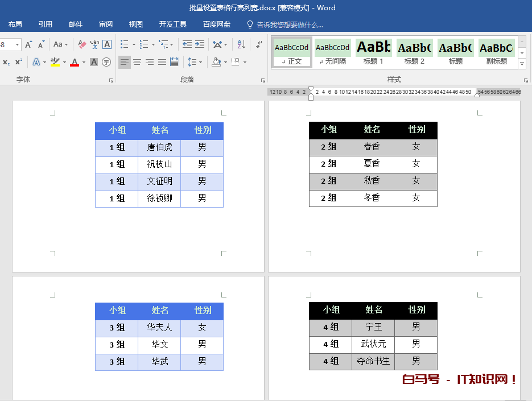Screen dimensions: 532x401
Task: Toggle superscript formatting
Action: 19,62
